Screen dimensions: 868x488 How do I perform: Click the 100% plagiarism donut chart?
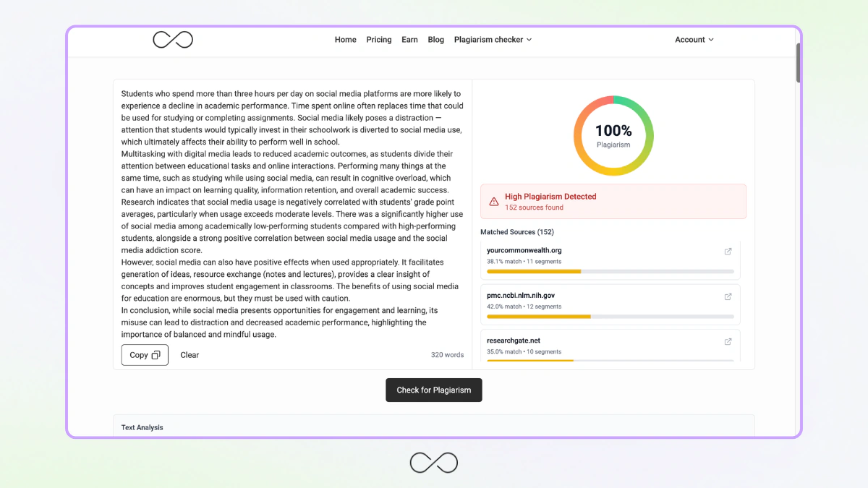coord(613,135)
